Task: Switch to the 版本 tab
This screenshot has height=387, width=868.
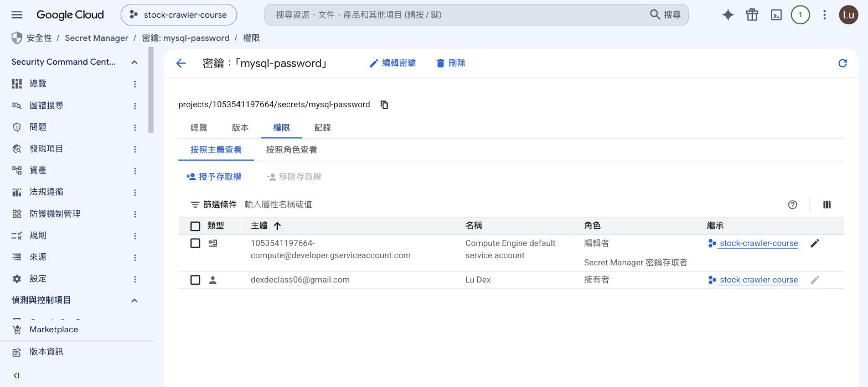Action: [240, 128]
